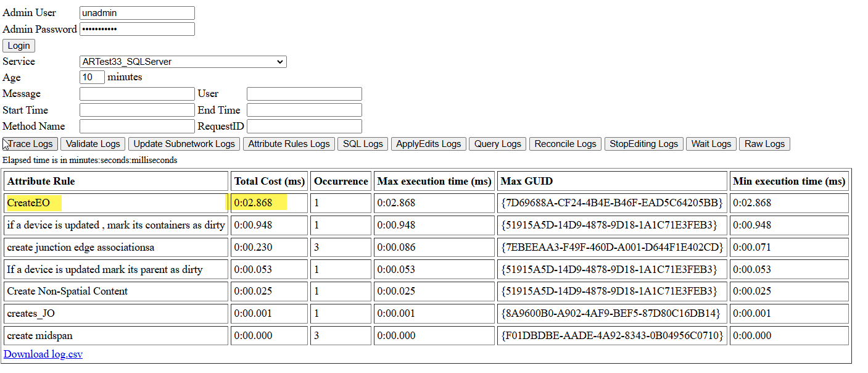The height and width of the screenshot is (373, 868).
Task: Click the Attribute Rules Logs button
Action: tap(289, 143)
